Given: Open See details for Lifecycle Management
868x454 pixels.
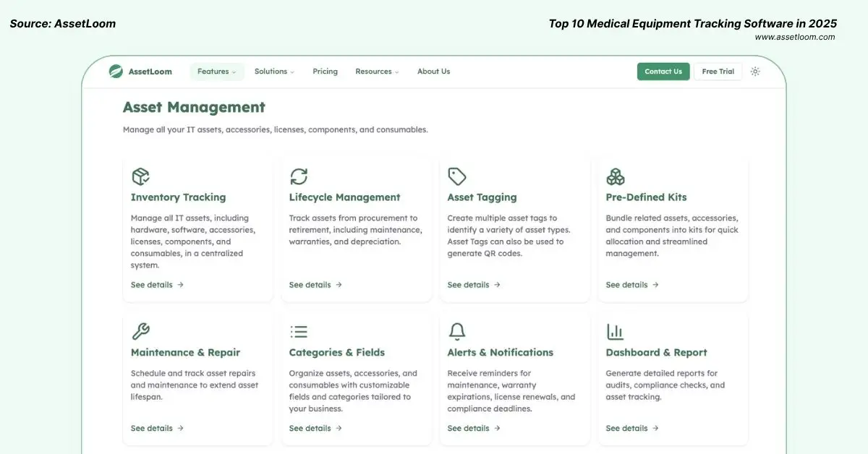Looking at the screenshot, I should [315, 285].
